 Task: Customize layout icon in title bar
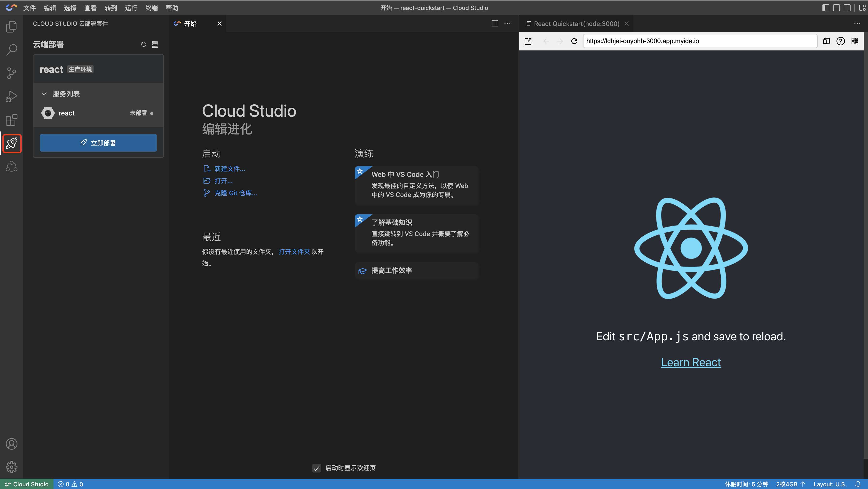coord(862,8)
